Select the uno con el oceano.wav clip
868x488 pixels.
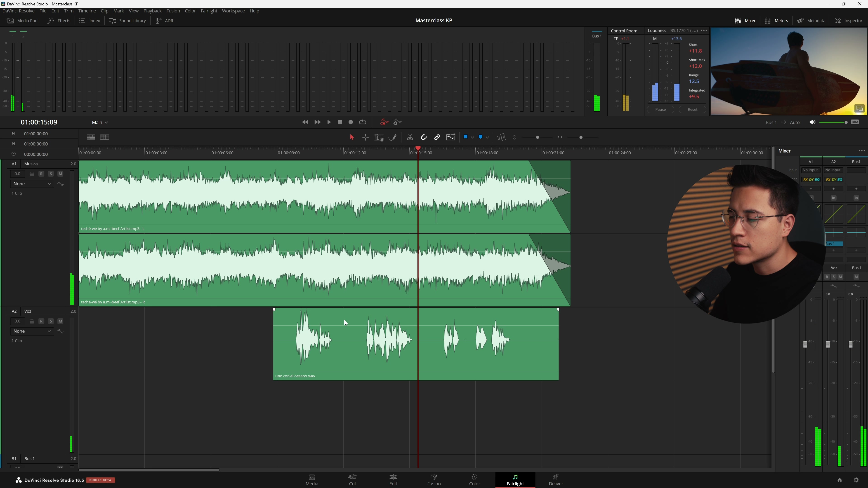tap(416, 345)
